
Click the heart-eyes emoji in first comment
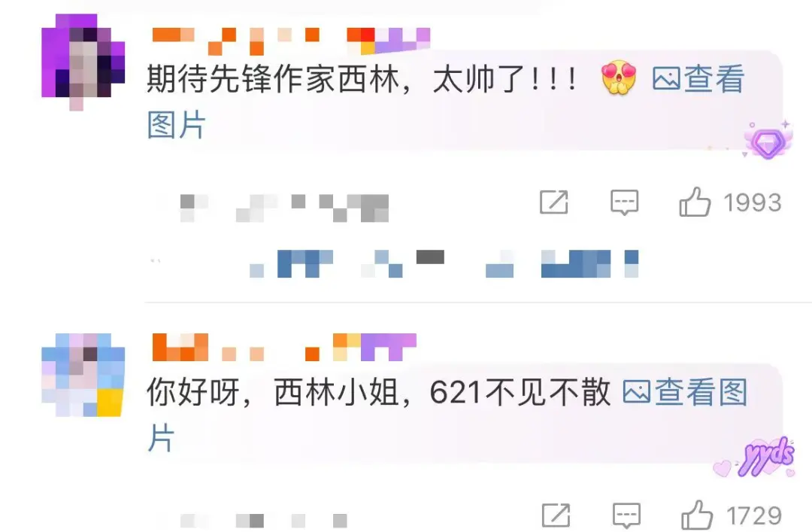(619, 78)
